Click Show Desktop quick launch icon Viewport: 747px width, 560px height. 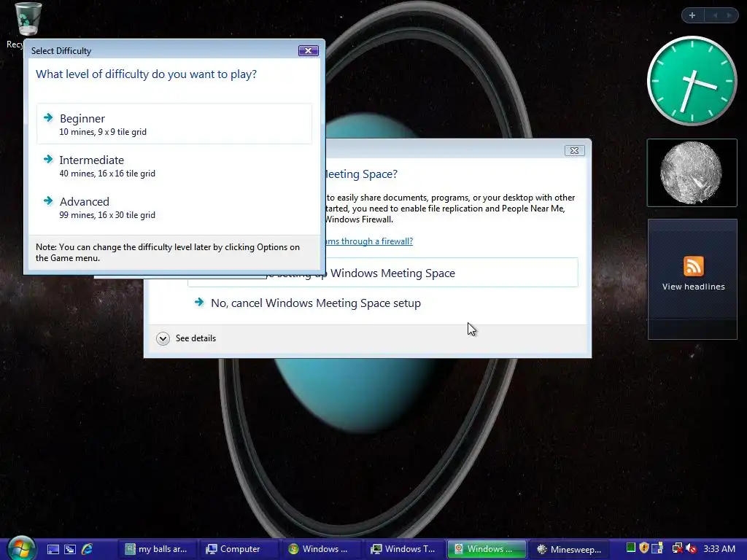pos(53,550)
